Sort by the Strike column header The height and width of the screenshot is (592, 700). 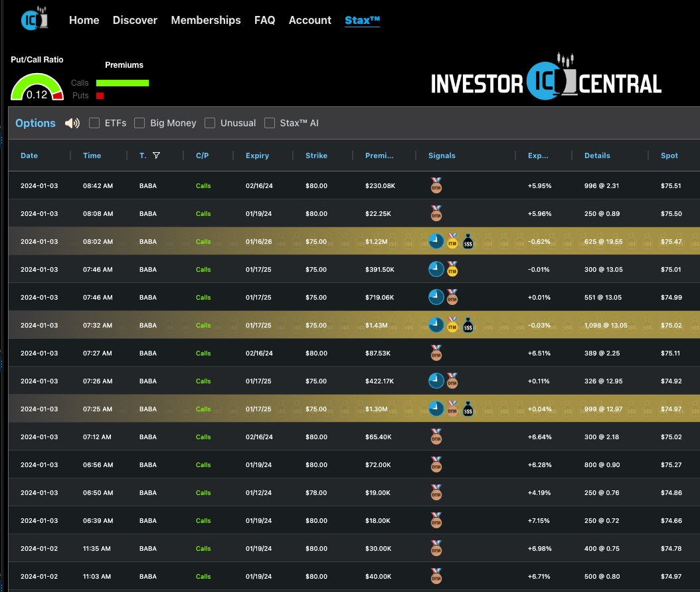point(316,155)
